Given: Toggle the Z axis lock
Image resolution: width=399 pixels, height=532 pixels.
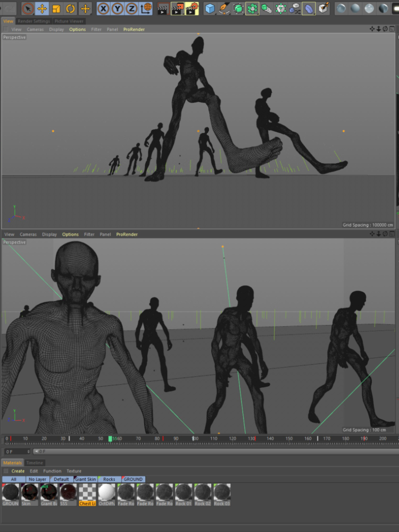Looking at the screenshot, I should [131, 9].
